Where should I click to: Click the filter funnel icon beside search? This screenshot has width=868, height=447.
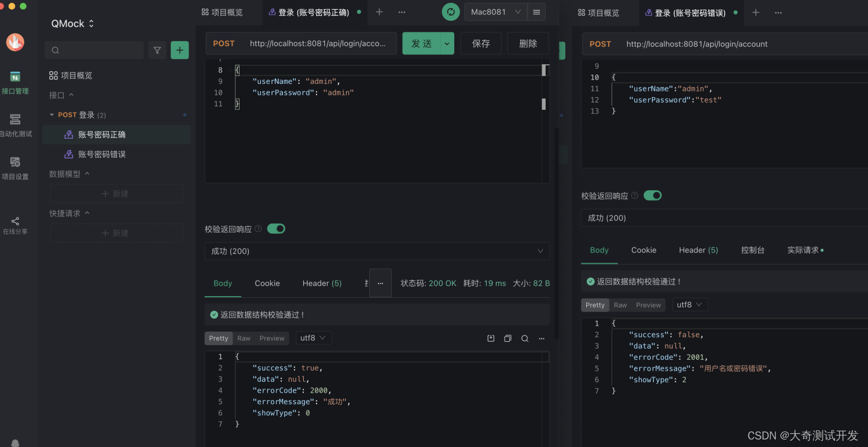coord(157,50)
